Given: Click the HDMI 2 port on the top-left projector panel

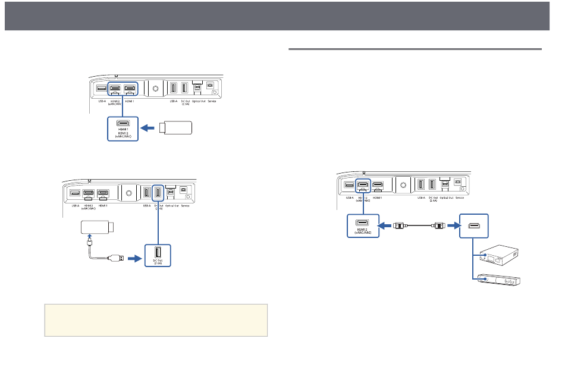Looking at the screenshot, I should [x=115, y=87].
